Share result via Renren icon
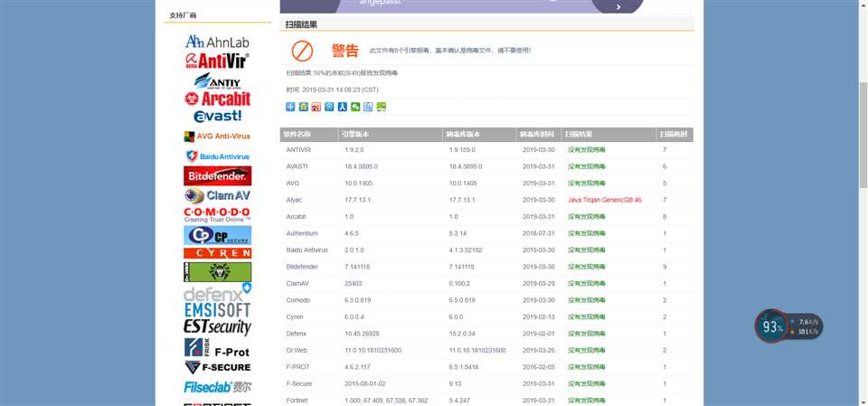The image size is (868, 406). (x=342, y=107)
